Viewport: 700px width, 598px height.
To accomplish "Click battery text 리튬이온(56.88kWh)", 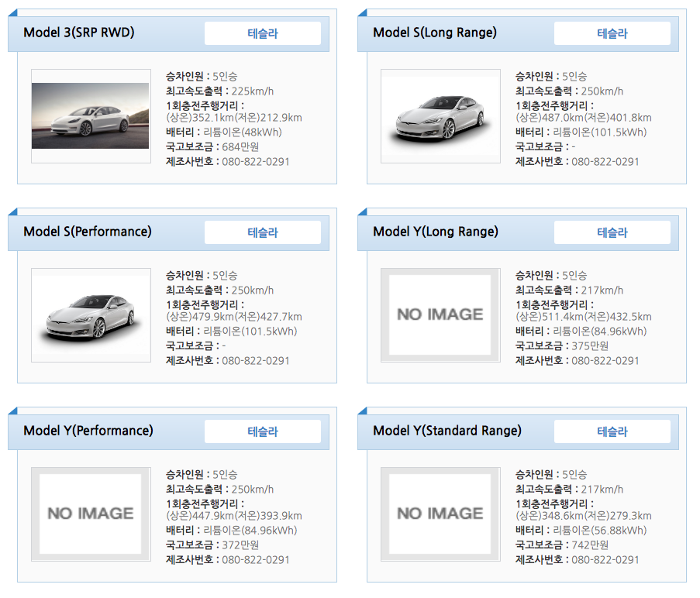I will point(600,530).
